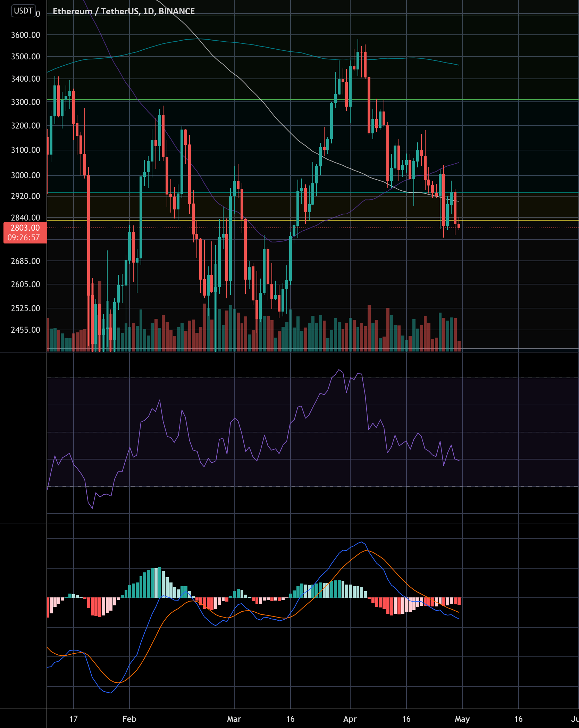This screenshot has height=728, width=579.
Task: Select the yellow horizontal support line
Action: 243,220
